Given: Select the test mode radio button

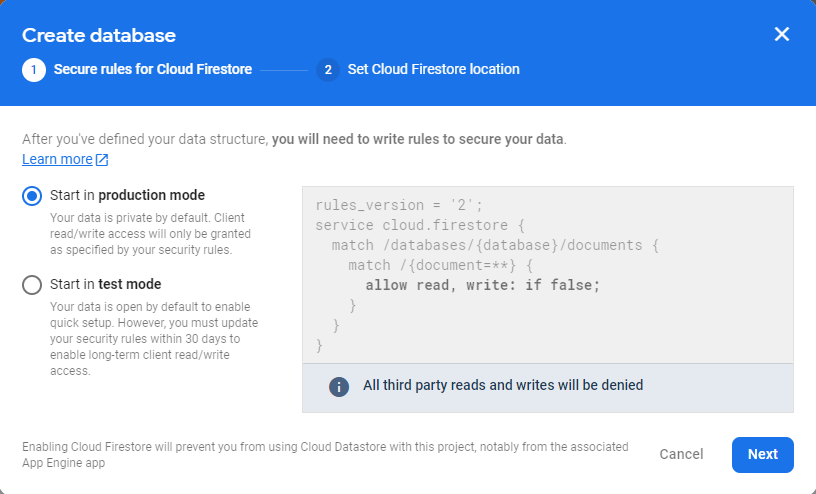Looking at the screenshot, I should tap(32, 285).
